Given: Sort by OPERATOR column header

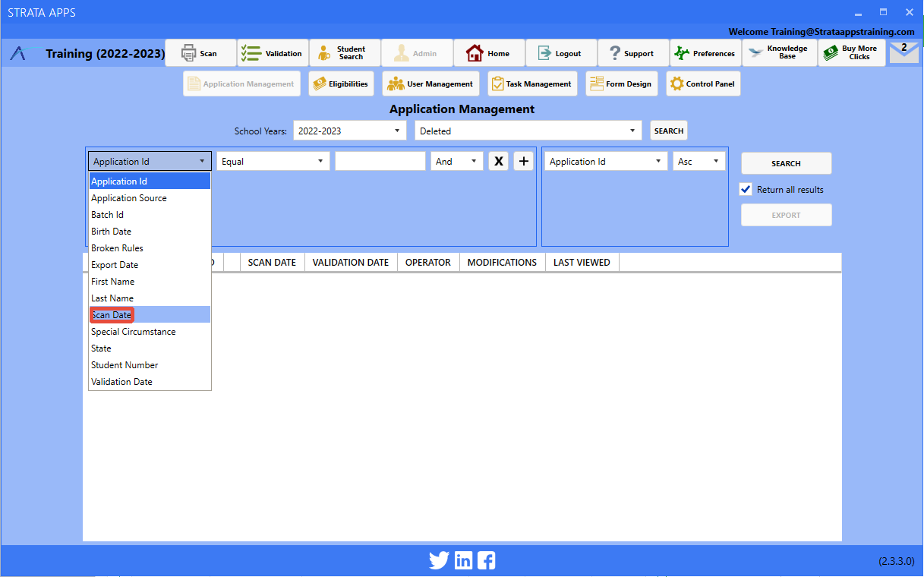Looking at the screenshot, I should click(428, 262).
